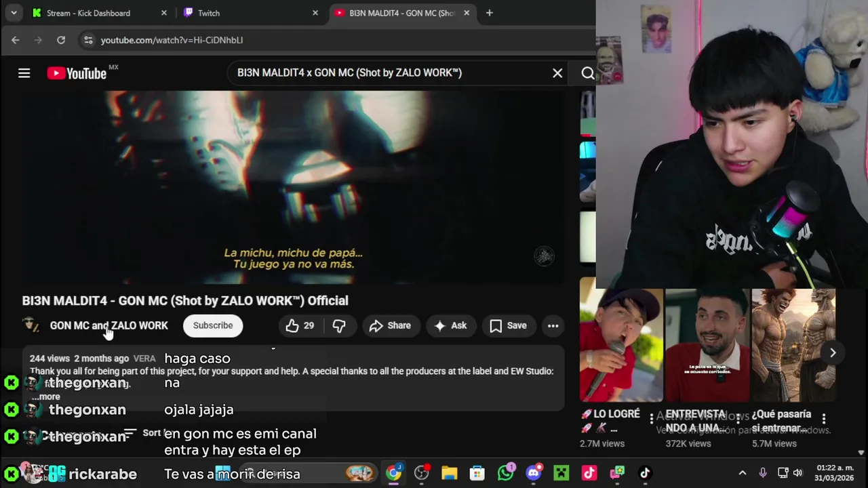Open the Sort comments button
This screenshot has height=488, width=868.
(x=144, y=433)
